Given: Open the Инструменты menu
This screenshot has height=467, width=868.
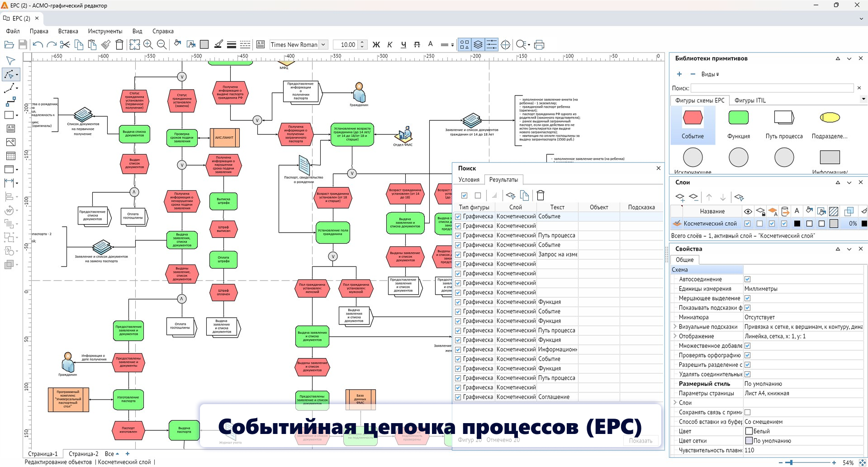Looking at the screenshot, I should point(105,31).
